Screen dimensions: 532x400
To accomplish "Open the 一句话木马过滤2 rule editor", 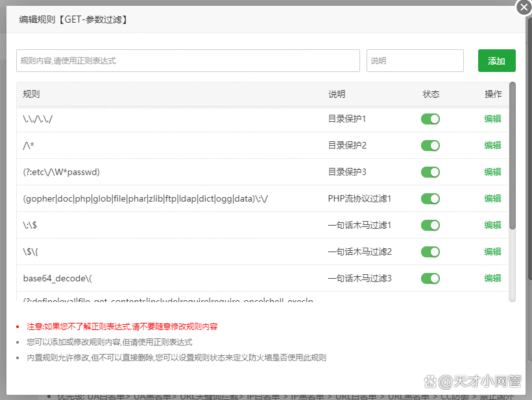I will point(492,252).
